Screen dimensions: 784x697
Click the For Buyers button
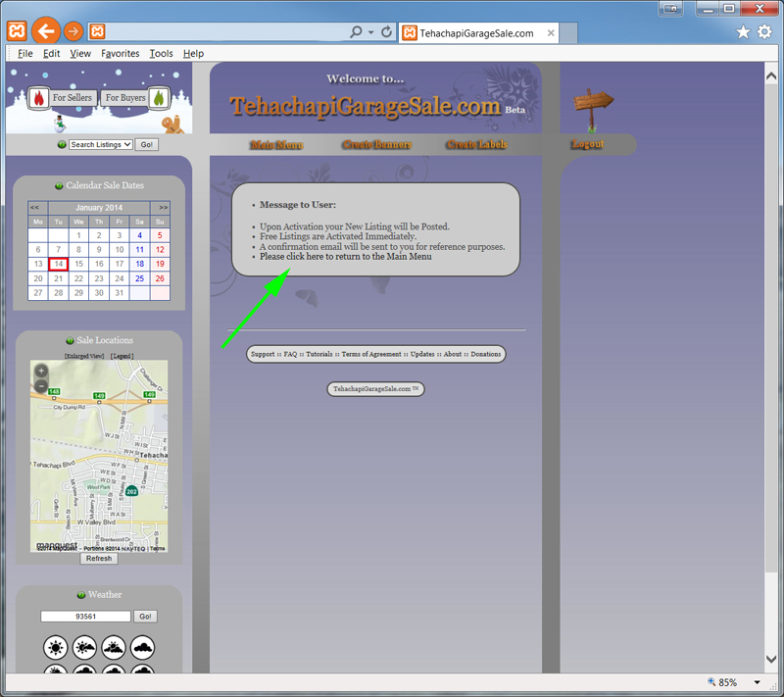point(125,98)
